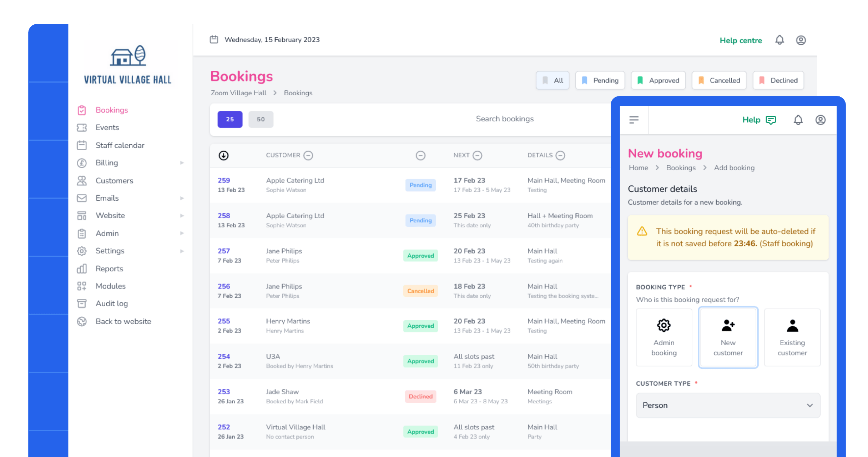The image size is (868, 457).
Task: Click the Audit log icon
Action: 82,303
